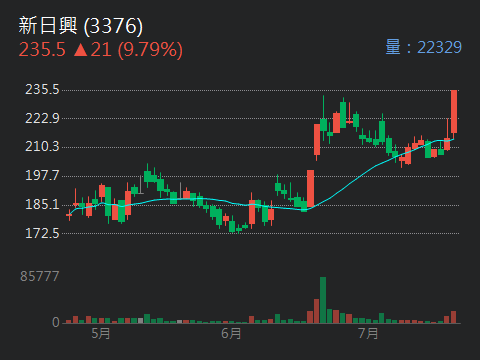
Task: Click the 7月 month axis label
Action: tap(368, 333)
